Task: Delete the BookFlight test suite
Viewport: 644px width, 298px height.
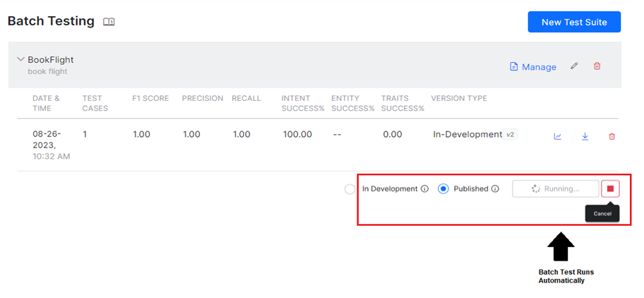Action: click(x=597, y=66)
